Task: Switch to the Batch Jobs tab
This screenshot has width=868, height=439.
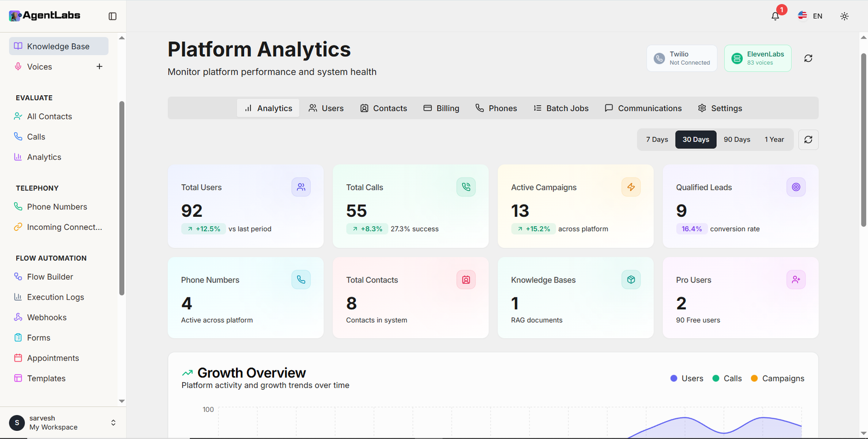Action: (561, 108)
